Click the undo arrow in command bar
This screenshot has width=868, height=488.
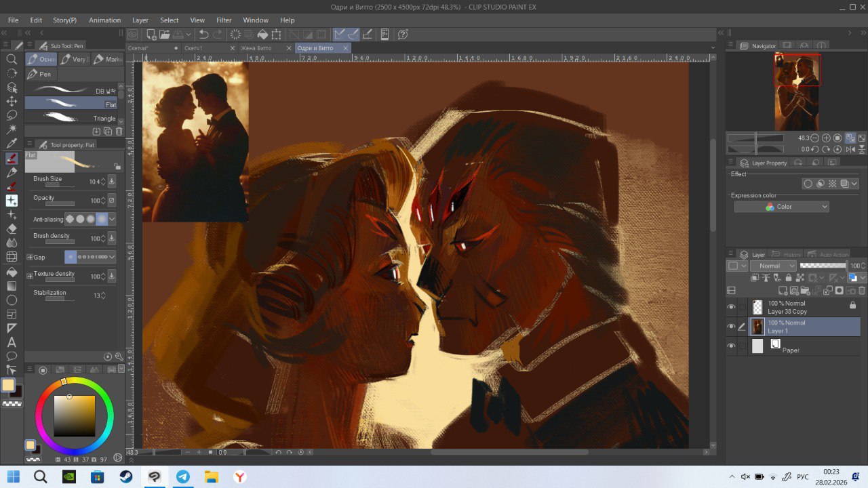click(203, 35)
